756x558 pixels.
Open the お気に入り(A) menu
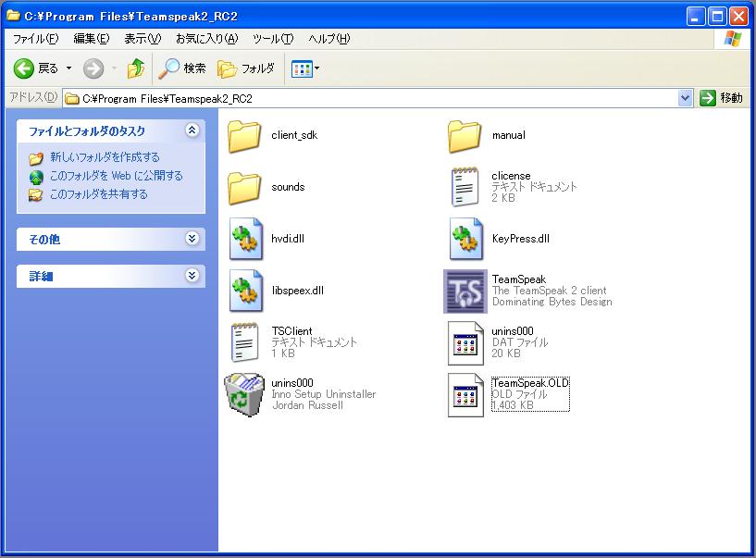tap(207, 39)
